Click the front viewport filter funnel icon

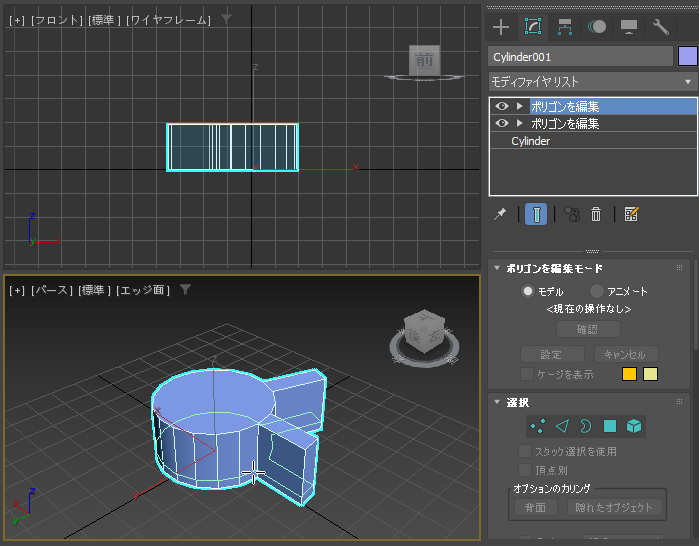pyautogui.click(x=226, y=19)
